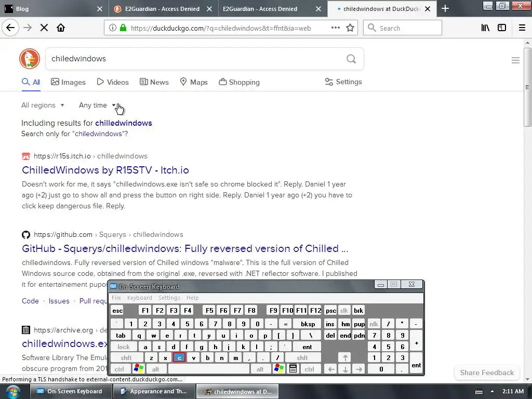Open the Firefox hamburger menu
Viewport: 532px width, 399px height.
(522, 28)
